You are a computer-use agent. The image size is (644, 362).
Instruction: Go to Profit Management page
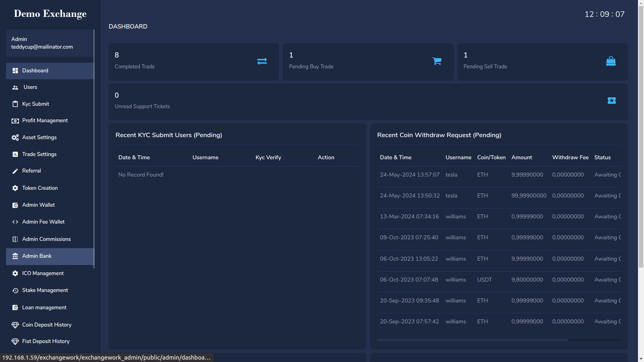click(x=45, y=121)
